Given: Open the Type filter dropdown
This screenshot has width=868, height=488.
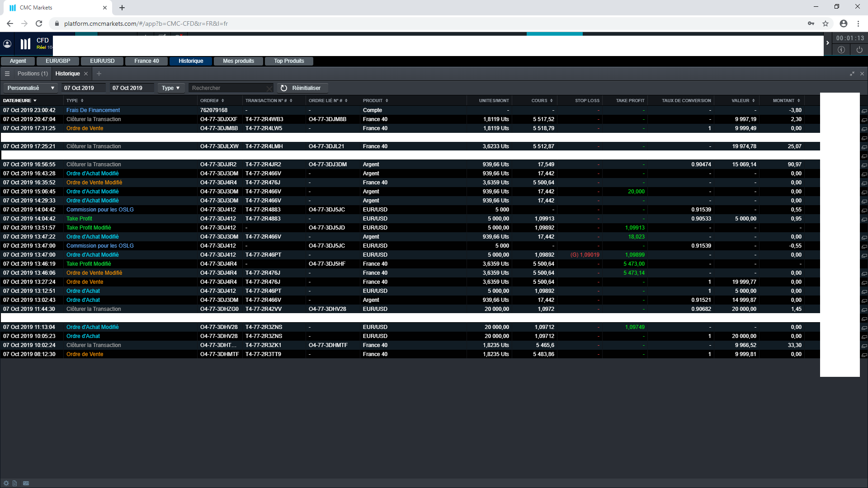Looking at the screenshot, I should point(171,88).
